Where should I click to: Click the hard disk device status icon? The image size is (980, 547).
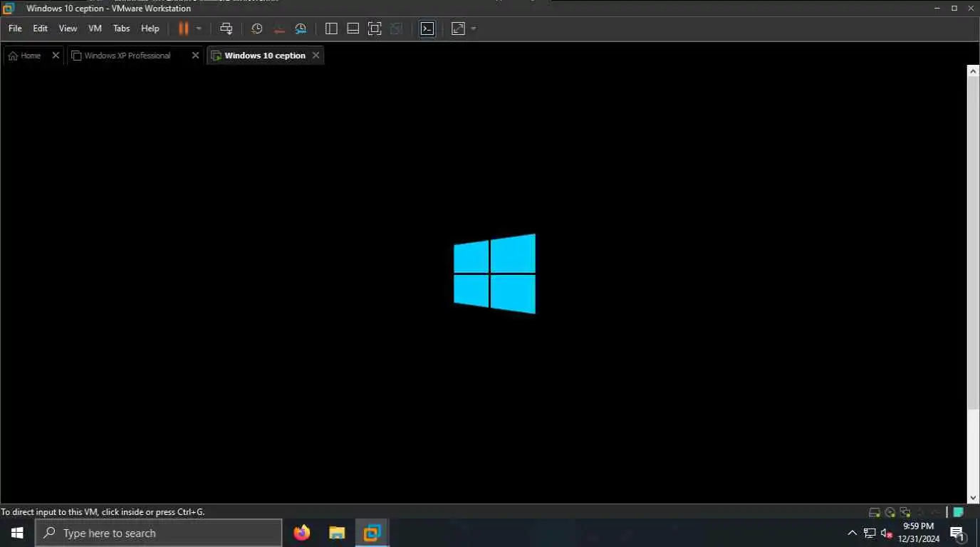[x=875, y=512]
